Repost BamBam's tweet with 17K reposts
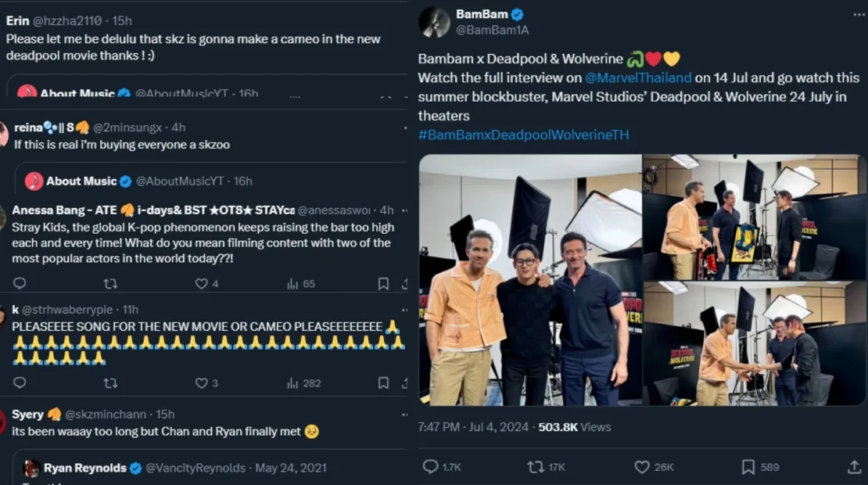Screen dimensions: 868x485 click(536, 467)
